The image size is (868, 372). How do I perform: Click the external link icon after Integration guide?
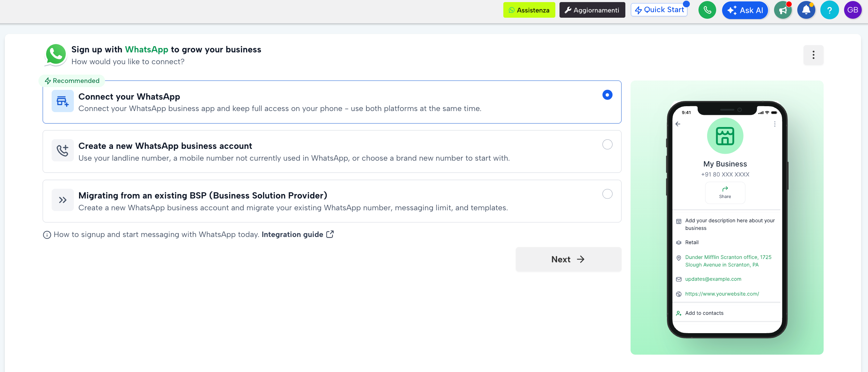[330, 234]
